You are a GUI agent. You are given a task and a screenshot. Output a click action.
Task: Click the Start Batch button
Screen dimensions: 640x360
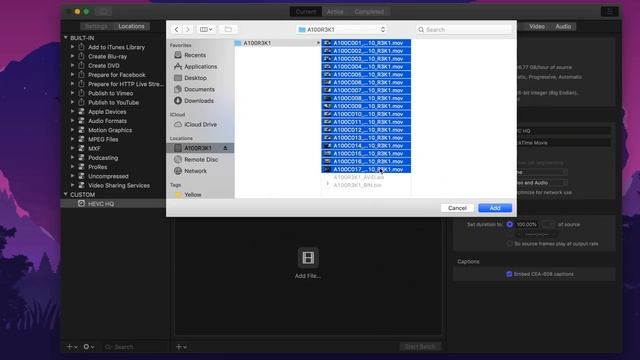point(420,347)
